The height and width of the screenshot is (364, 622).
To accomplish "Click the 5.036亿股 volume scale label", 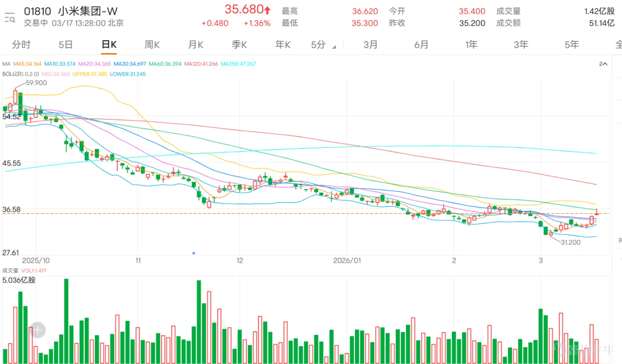I will pos(19,280).
